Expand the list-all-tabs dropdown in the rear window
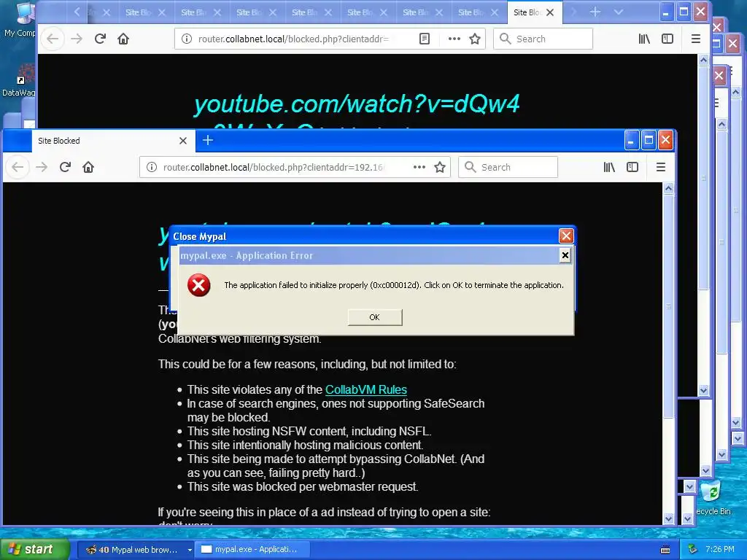 point(619,12)
